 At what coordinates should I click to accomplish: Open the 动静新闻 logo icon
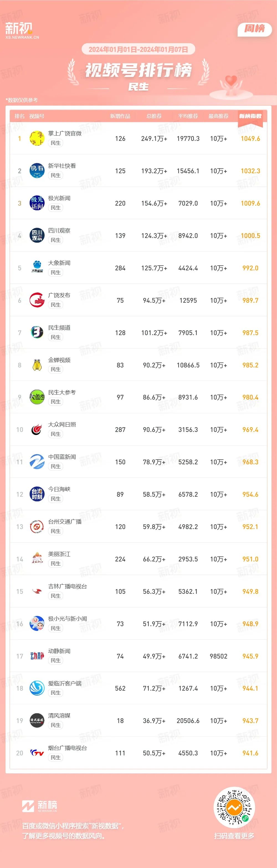click(37, 656)
